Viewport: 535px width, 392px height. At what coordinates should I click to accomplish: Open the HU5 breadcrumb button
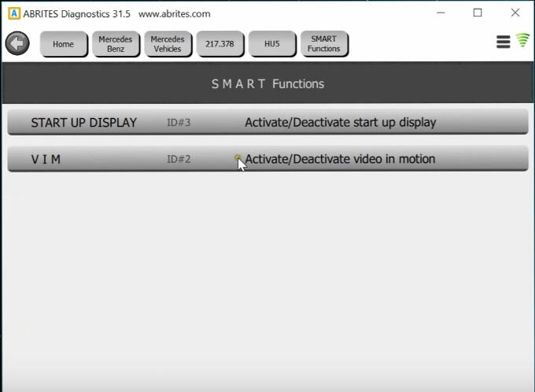(272, 44)
